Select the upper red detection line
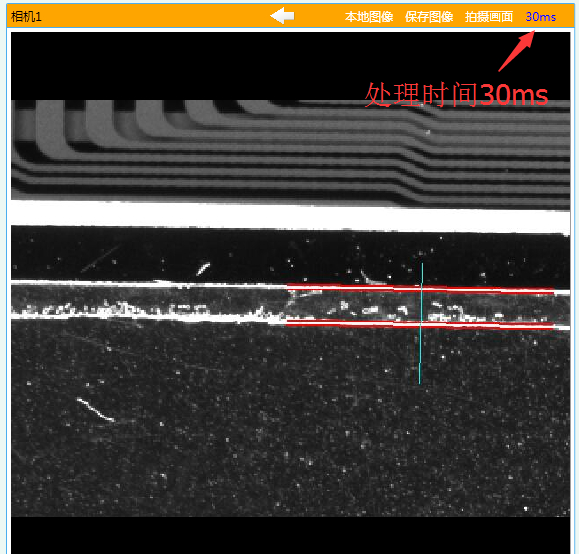 pyautogui.click(x=420, y=289)
